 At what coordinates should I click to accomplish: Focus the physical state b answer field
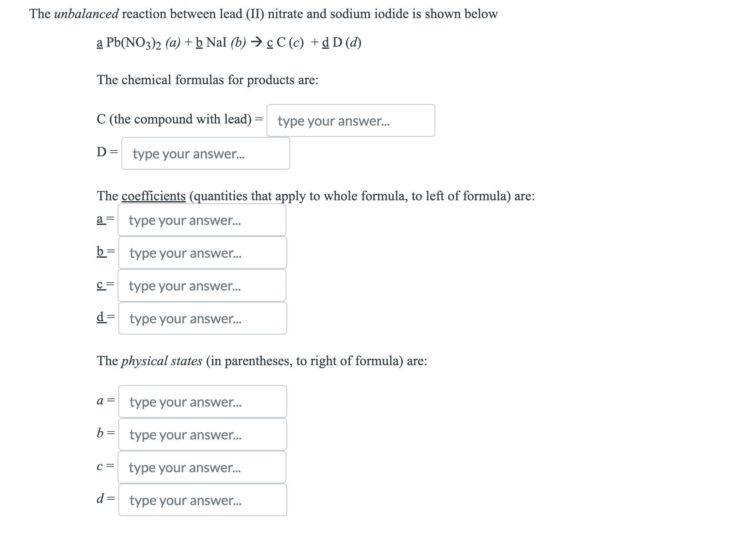(x=202, y=435)
